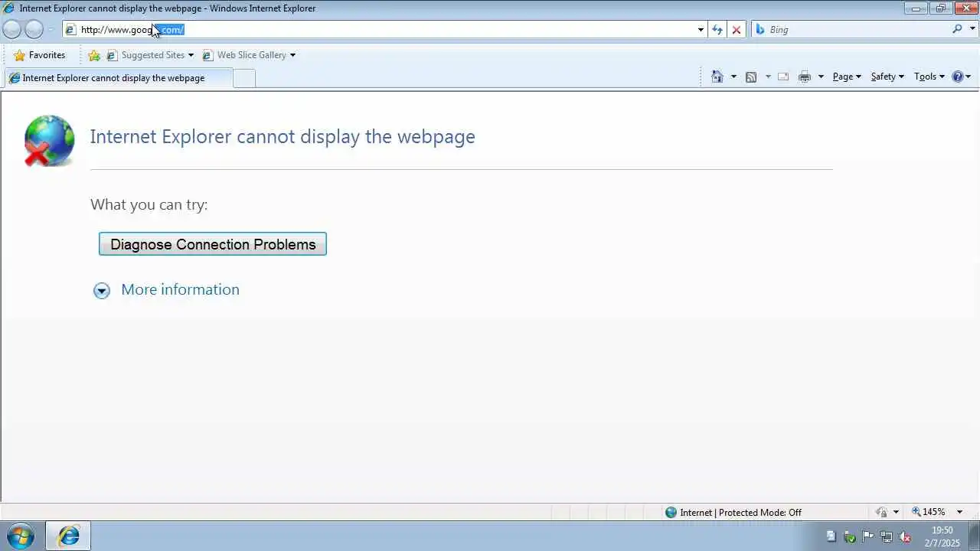Open the Safety menu

(887, 77)
